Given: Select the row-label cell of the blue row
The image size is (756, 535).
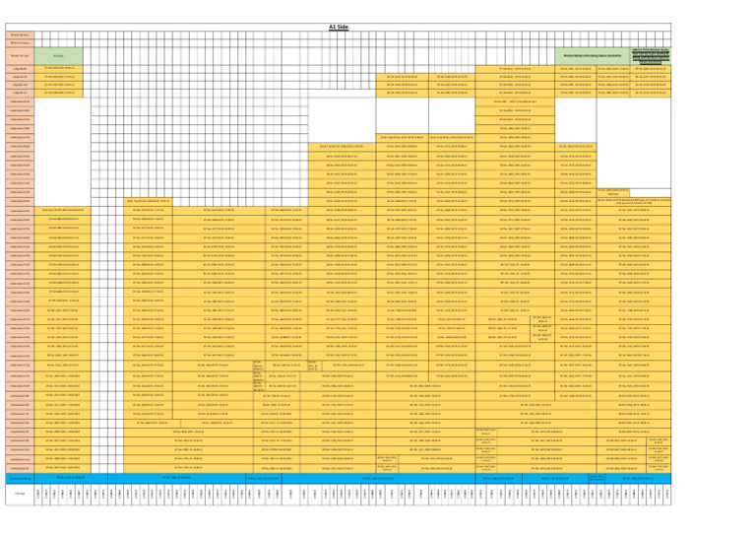Looking at the screenshot, I should click(20, 479).
